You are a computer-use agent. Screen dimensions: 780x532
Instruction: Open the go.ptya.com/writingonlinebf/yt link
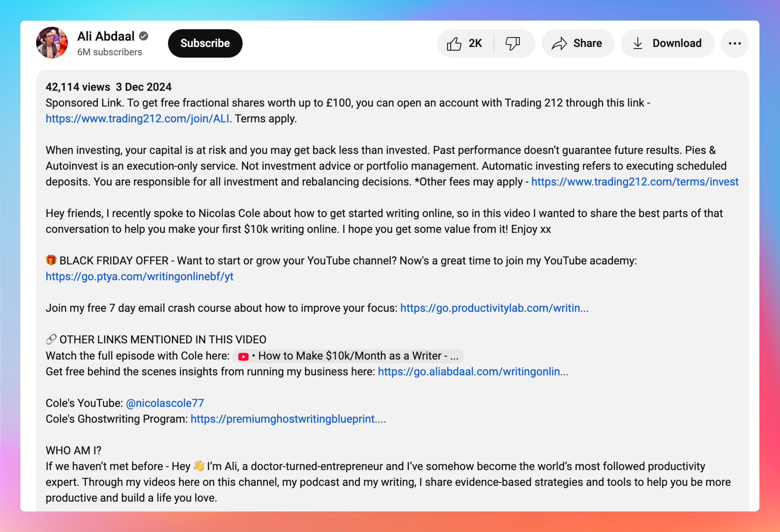pos(139,276)
